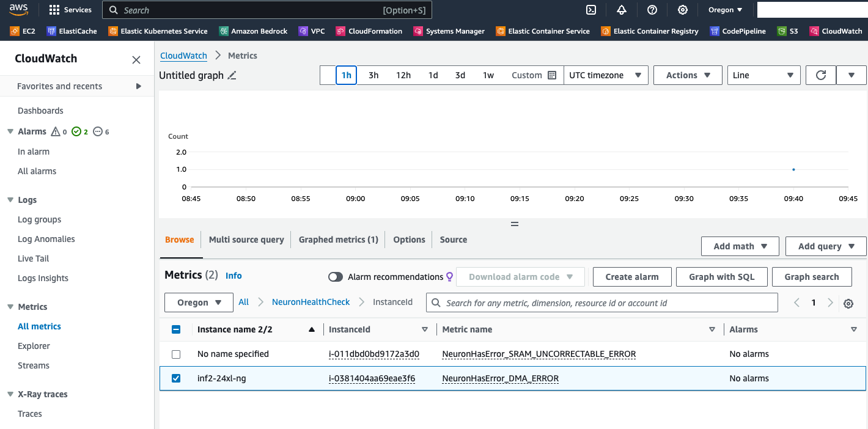Open the UTC timezone dropdown
The width and height of the screenshot is (868, 429).
coord(605,75)
